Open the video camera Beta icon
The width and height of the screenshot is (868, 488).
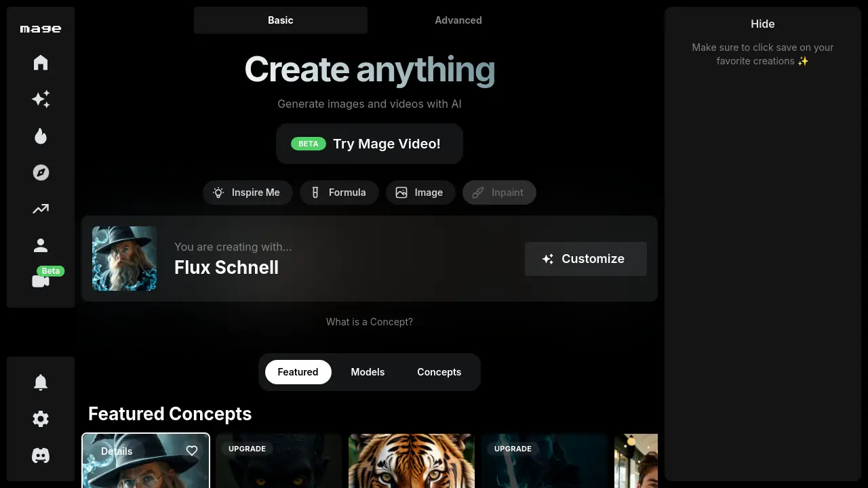coord(41,281)
